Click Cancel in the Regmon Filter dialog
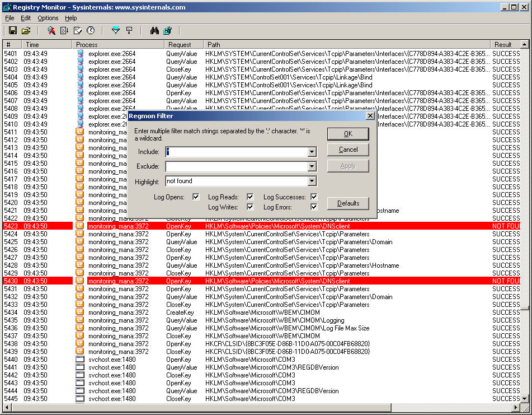 348,150
